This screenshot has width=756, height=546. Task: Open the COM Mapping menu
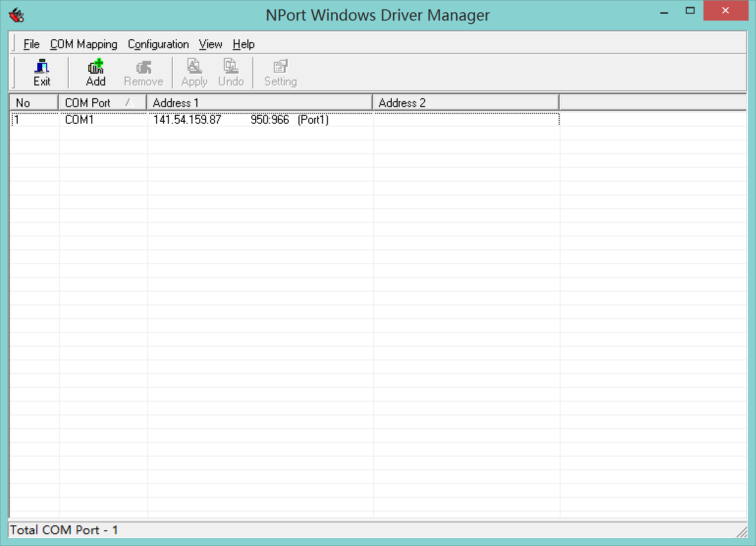coord(83,44)
